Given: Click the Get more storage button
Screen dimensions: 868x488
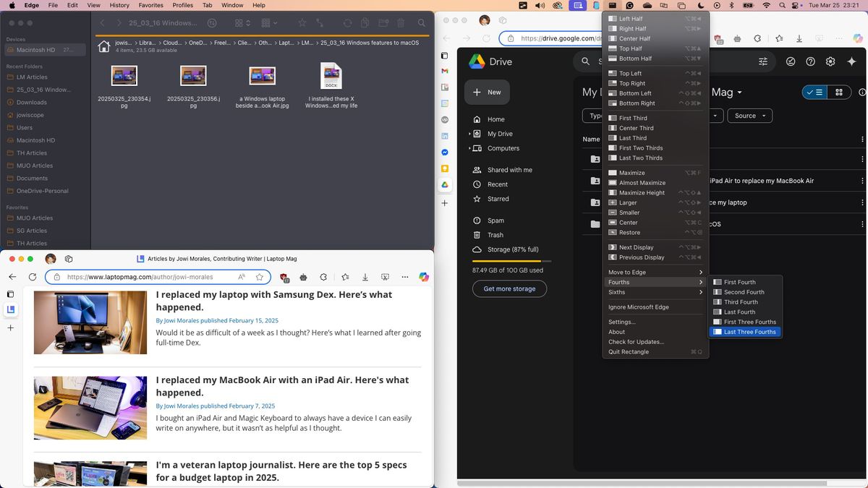Looking at the screenshot, I should click(509, 288).
